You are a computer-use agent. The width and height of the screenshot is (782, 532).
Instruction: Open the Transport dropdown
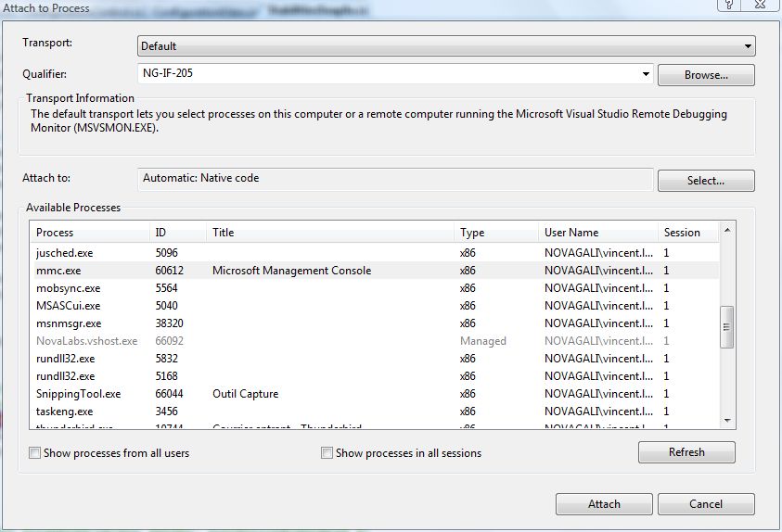point(445,45)
